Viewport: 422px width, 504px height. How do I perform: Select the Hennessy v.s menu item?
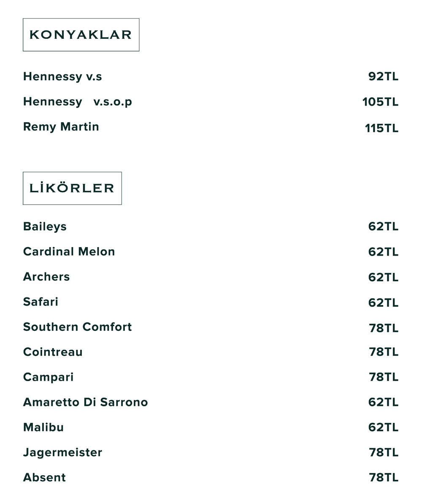62,76
